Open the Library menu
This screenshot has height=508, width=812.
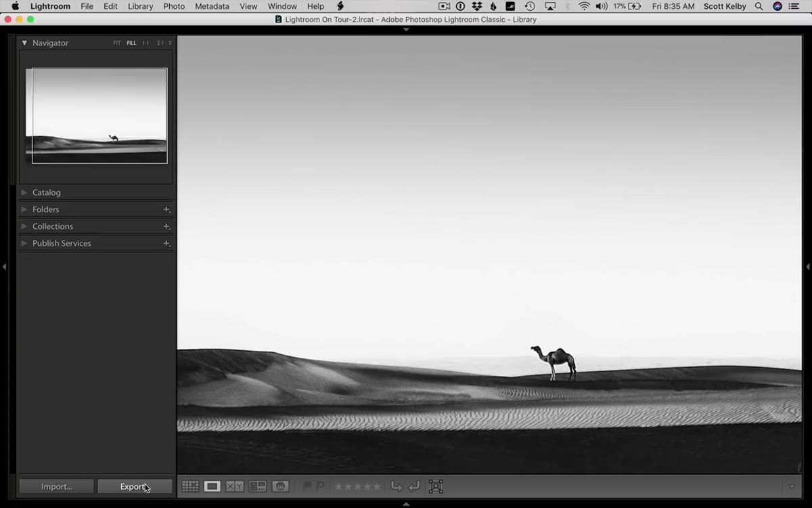point(141,6)
